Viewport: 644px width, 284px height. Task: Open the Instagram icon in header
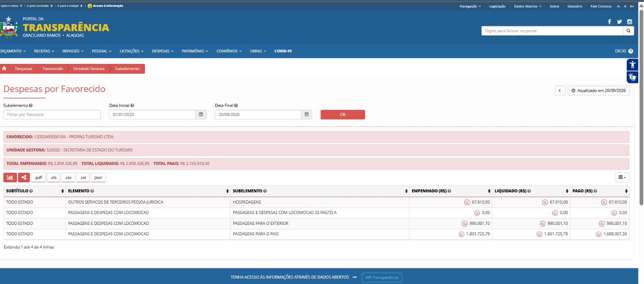coord(630,22)
